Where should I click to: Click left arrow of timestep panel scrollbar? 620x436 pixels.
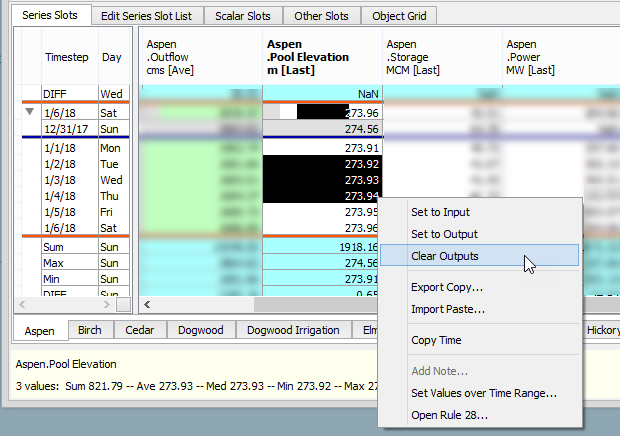pyautogui.click(x=20, y=303)
